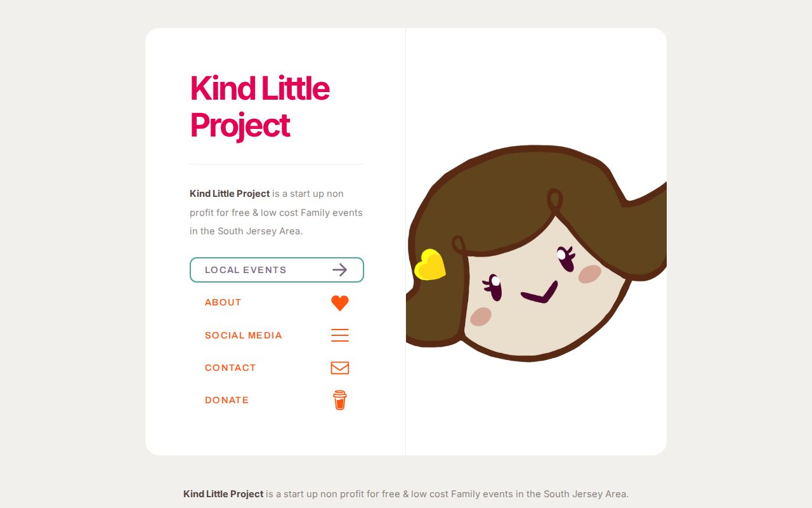Image resolution: width=812 pixels, height=508 pixels.
Task: Select the Contact text link
Action: tap(230, 368)
